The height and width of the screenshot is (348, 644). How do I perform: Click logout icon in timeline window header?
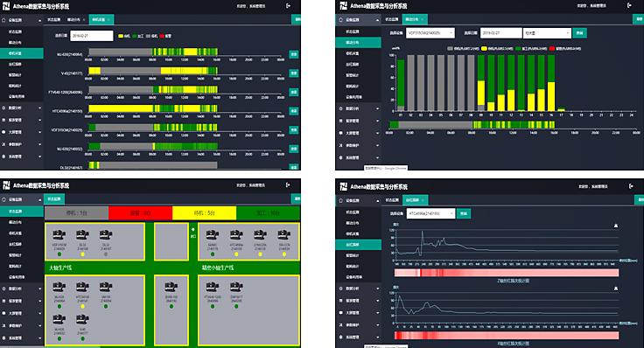tap(289, 6)
